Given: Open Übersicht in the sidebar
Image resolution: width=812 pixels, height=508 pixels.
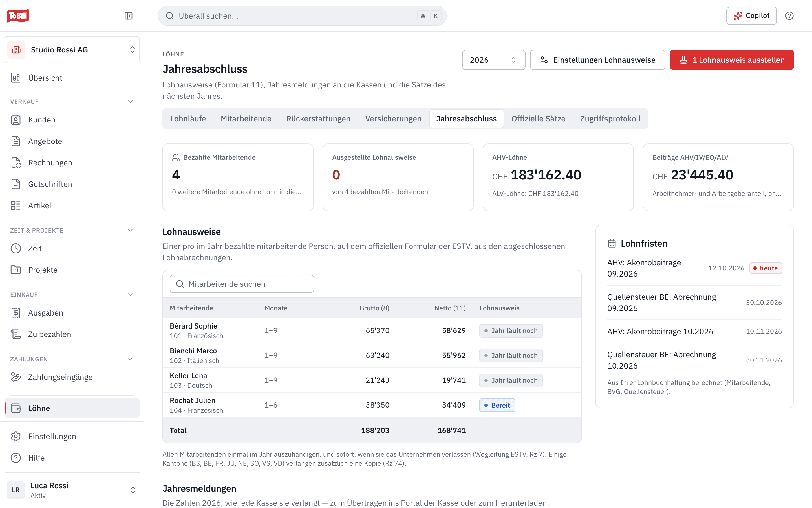Looking at the screenshot, I should tap(72, 78).
